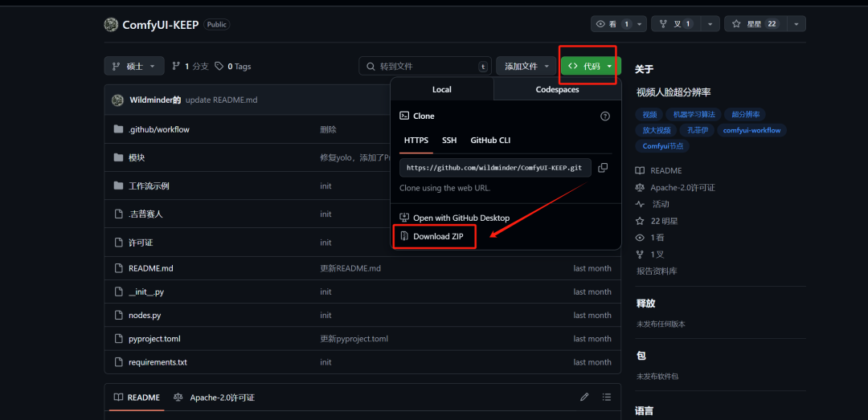
Task: Click Download ZIP
Action: point(432,236)
